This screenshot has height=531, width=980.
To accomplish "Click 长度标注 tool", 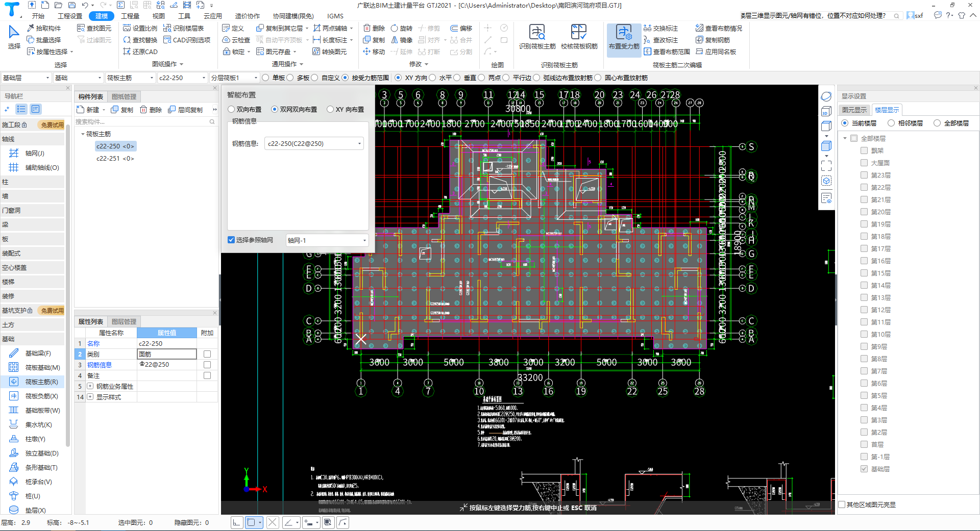I will click(x=330, y=40).
